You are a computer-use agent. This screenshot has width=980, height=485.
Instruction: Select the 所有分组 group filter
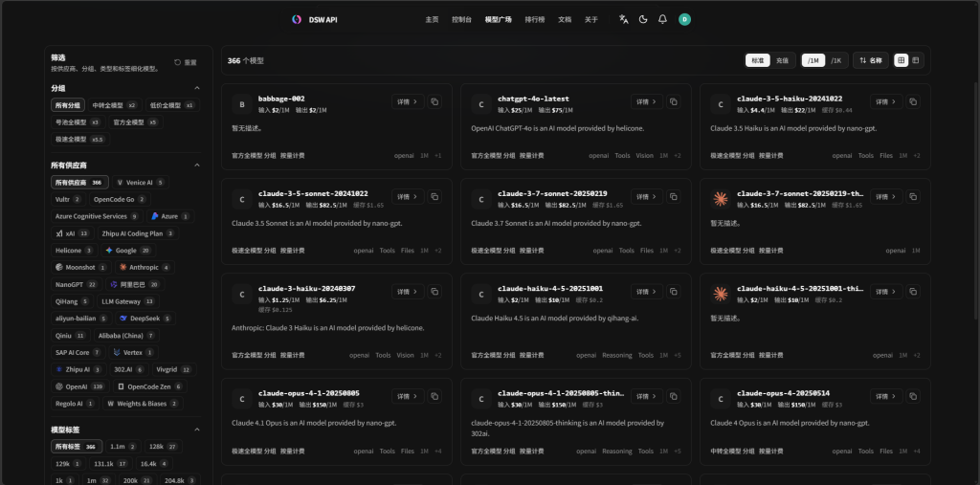[x=68, y=105]
